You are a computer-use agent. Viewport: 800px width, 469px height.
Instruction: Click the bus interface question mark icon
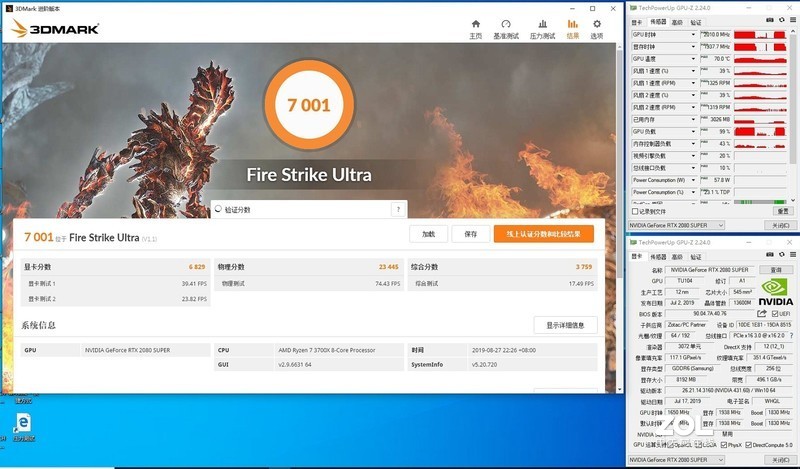pos(791,336)
